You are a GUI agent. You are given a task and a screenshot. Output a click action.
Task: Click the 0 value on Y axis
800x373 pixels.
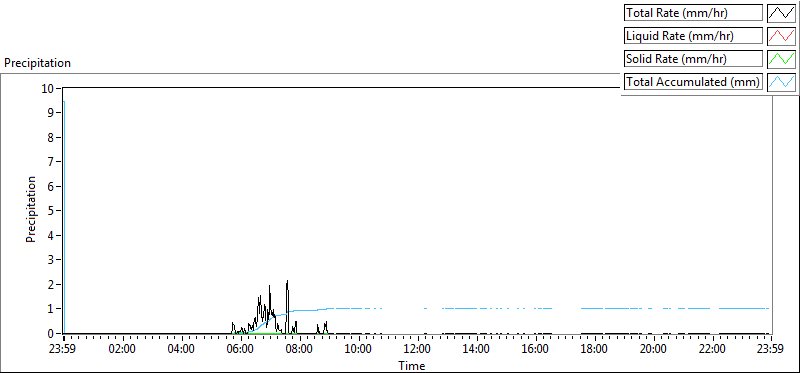(52, 334)
